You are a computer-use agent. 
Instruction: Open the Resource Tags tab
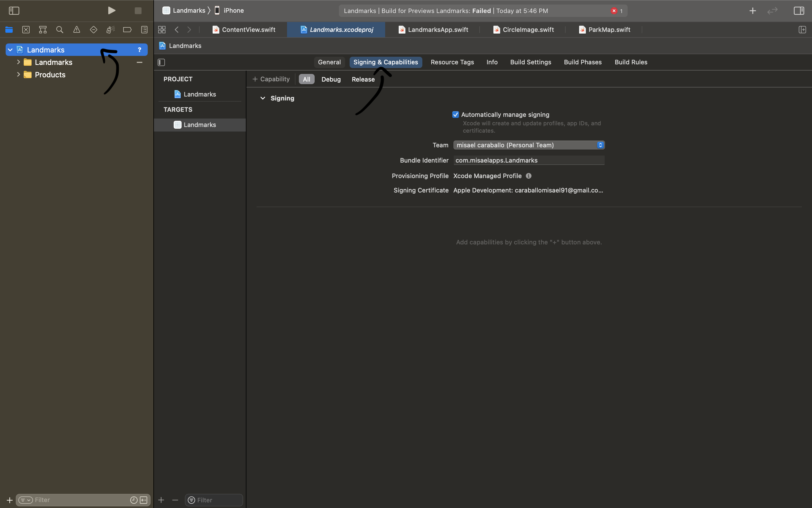click(x=452, y=62)
